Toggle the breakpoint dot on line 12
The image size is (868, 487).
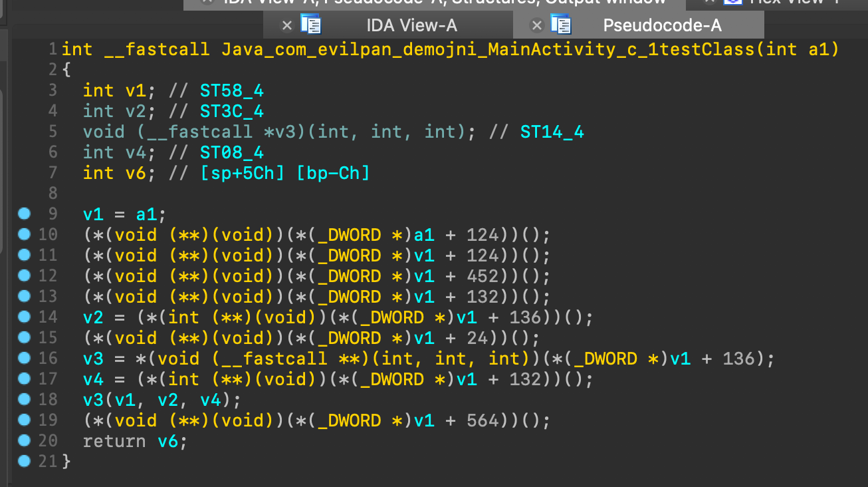coord(25,275)
